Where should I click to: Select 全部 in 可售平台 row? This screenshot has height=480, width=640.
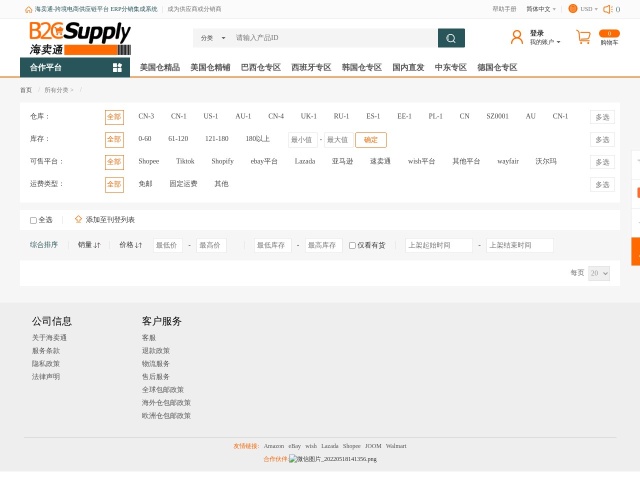[114, 162]
